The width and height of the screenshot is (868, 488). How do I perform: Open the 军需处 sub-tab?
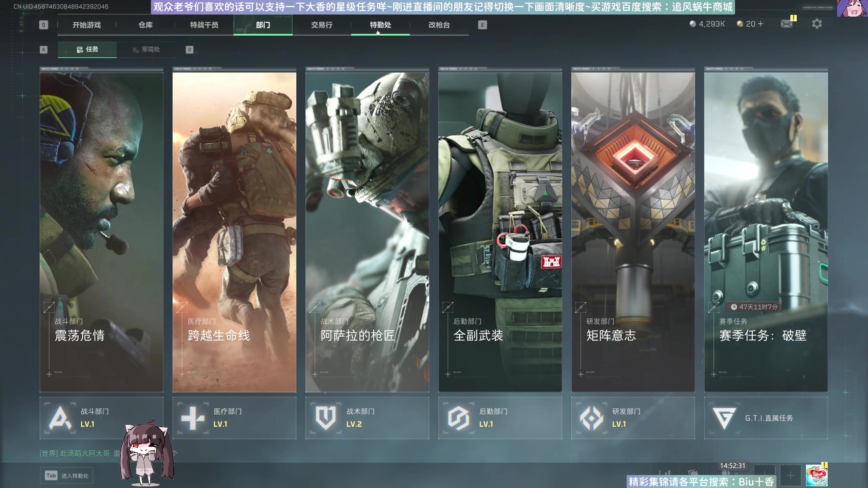click(146, 49)
